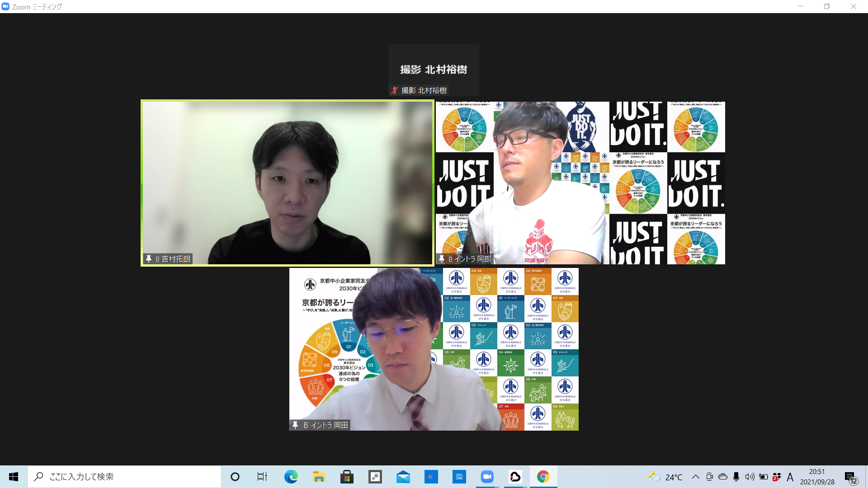Click the B 吉村拓朗 name label
This screenshot has width=868, height=488.
173,259
